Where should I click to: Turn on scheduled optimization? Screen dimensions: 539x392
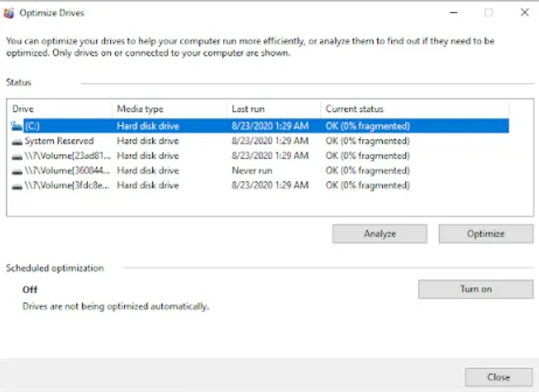(x=476, y=289)
